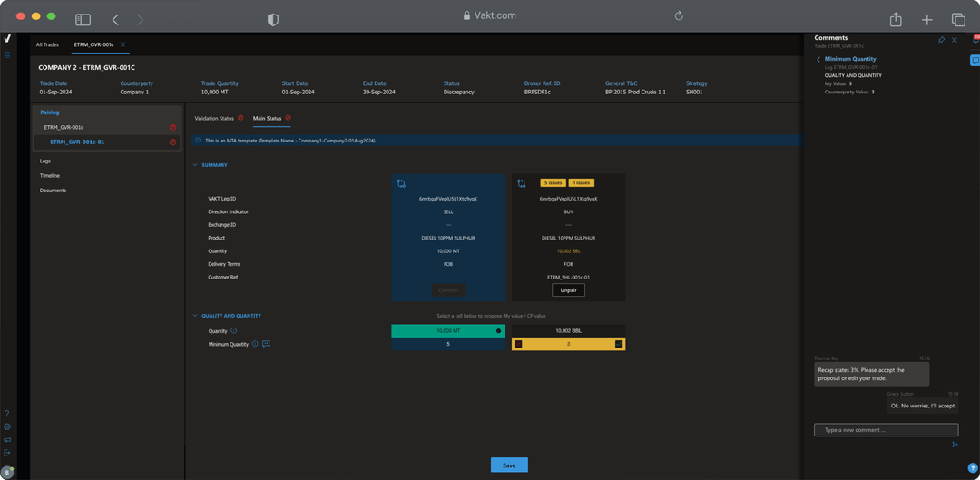
Task: Switch to the All Trades tab
Action: click(x=47, y=44)
